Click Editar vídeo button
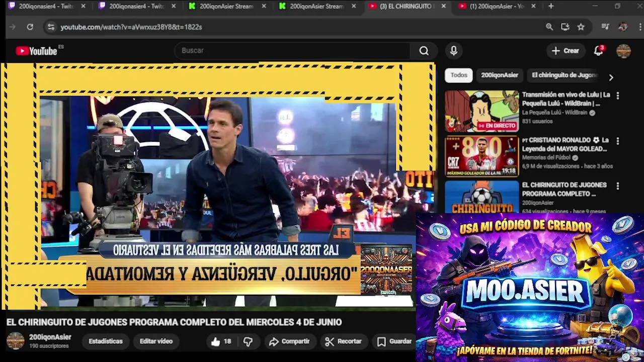The height and width of the screenshot is (362, 644). point(156,341)
